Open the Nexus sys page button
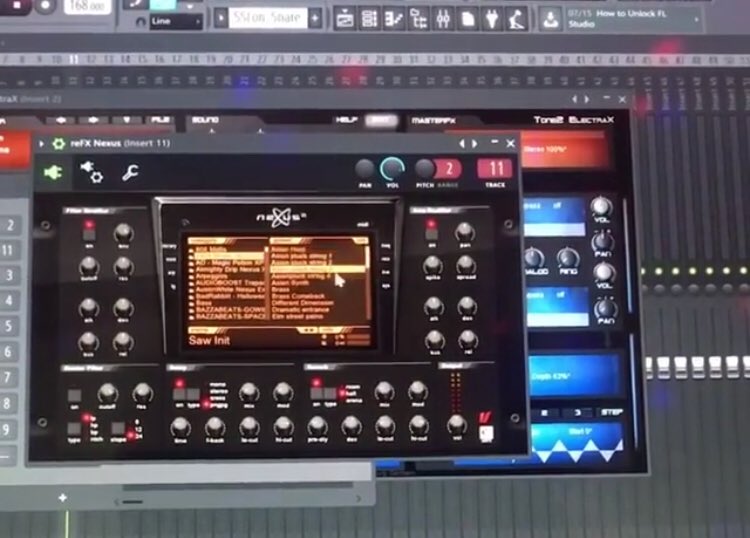Image resolution: width=750 pixels, height=538 pixels. [x=386, y=285]
